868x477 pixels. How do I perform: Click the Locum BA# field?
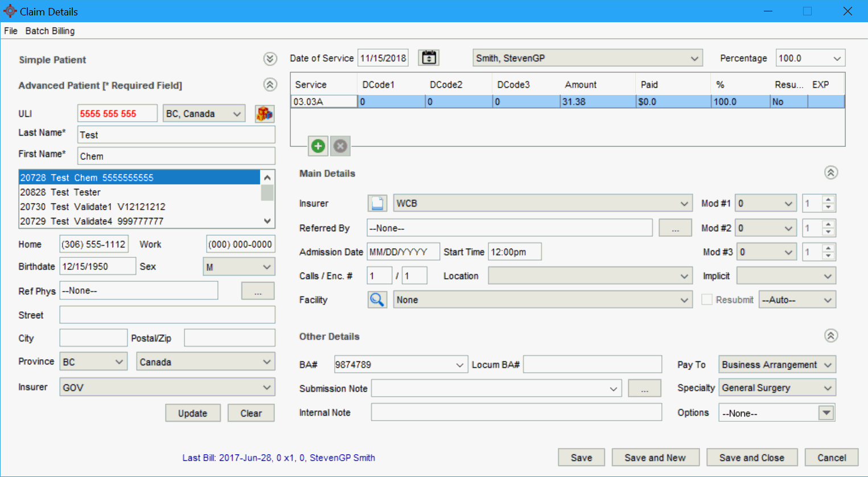coord(593,364)
